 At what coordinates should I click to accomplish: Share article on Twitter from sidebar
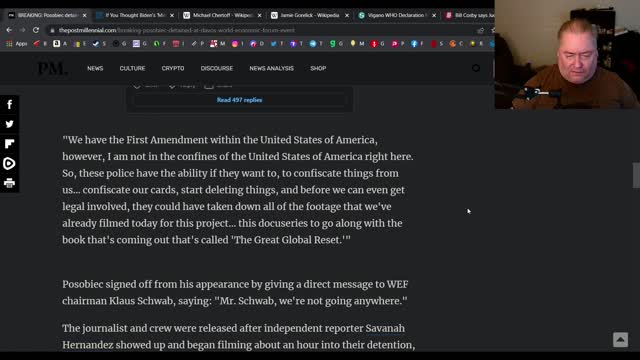[9, 124]
